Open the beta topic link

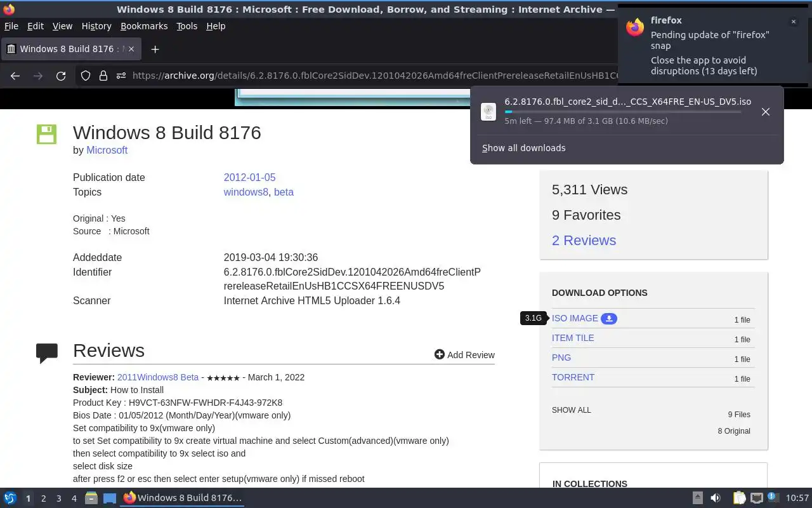click(284, 192)
